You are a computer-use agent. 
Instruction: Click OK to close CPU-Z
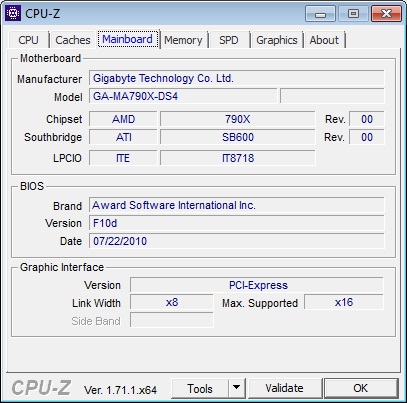(x=361, y=388)
